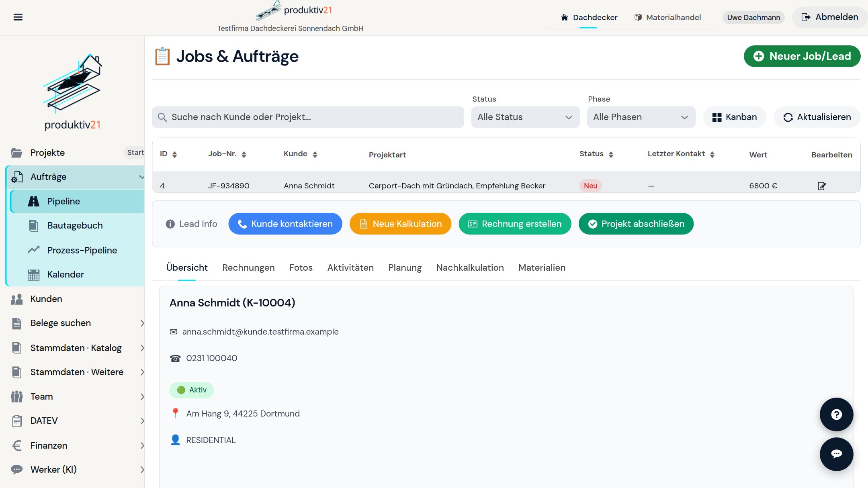
Task: Open Kalender in the sidebar
Action: pos(77,275)
